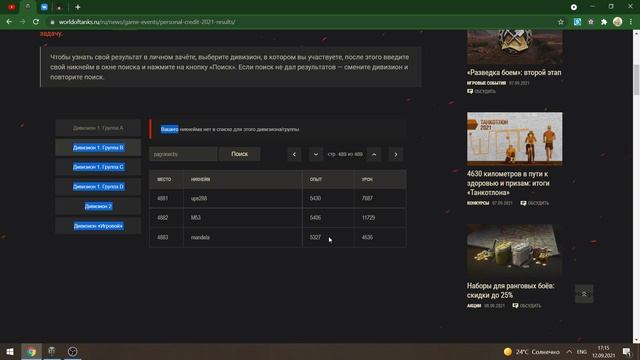Open the Танкотлон 2021 article thumbnail
The image size is (640, 360).
point(514,139)
